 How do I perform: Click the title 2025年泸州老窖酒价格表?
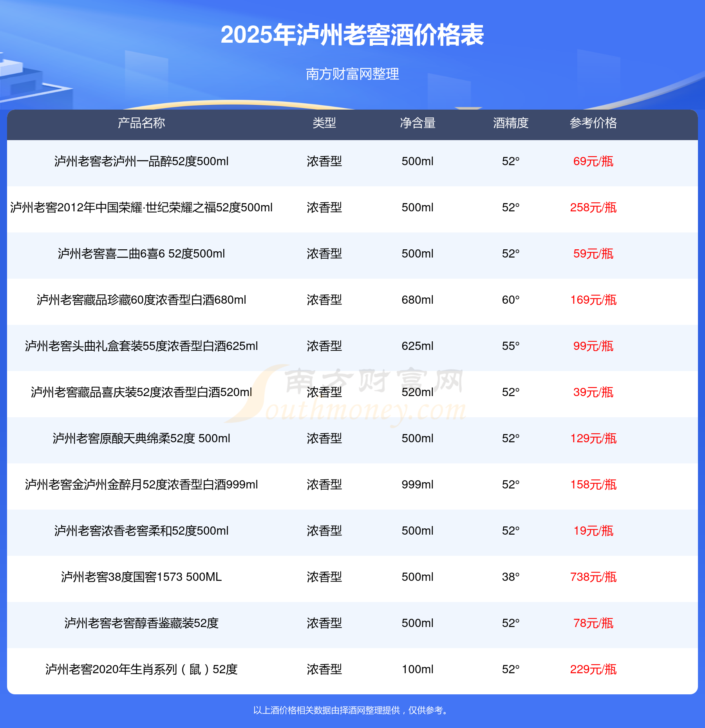click(352, 35)
